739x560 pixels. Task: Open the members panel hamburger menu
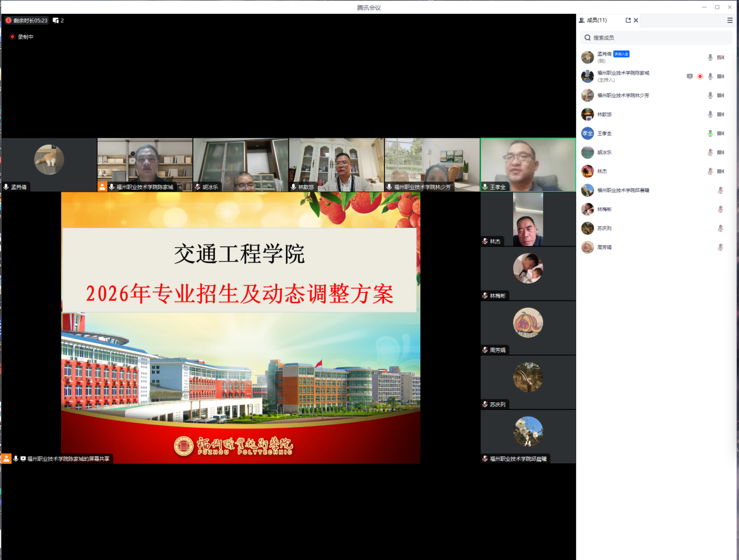[x=729, y=20]
